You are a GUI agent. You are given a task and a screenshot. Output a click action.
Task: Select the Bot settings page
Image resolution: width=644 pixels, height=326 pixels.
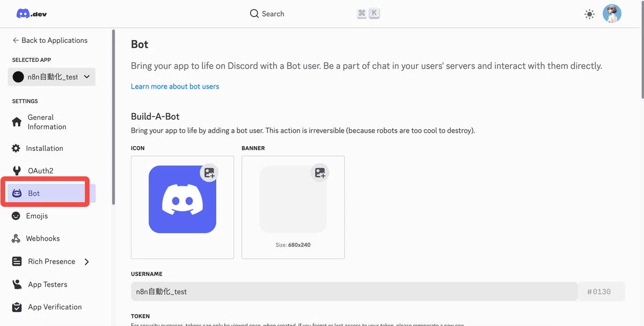tap(52, 193)
